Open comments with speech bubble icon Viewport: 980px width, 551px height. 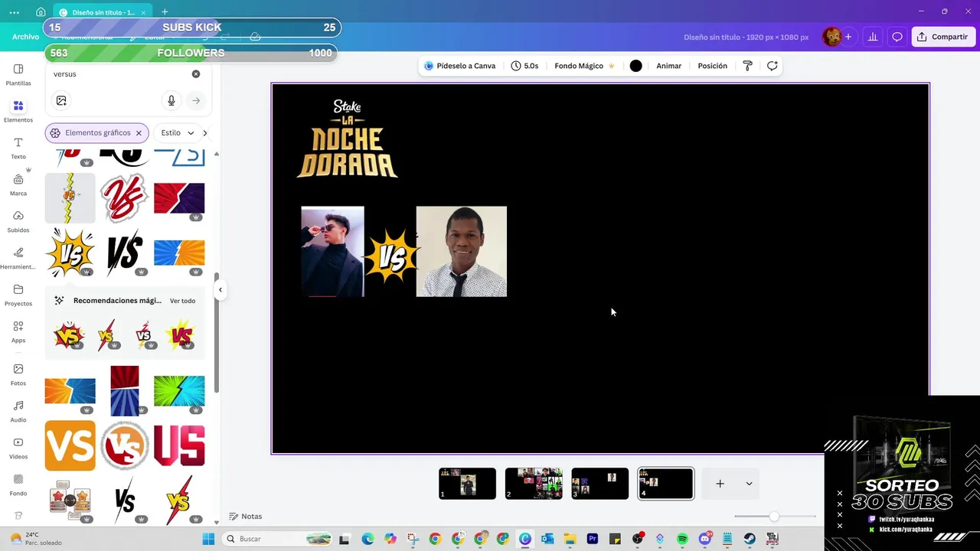coord(897,37)
